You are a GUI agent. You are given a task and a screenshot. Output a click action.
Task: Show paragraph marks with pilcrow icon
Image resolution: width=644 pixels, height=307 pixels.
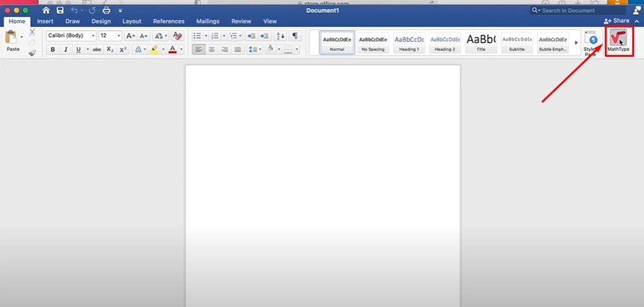pyautogui.click(x=294, y=36)
